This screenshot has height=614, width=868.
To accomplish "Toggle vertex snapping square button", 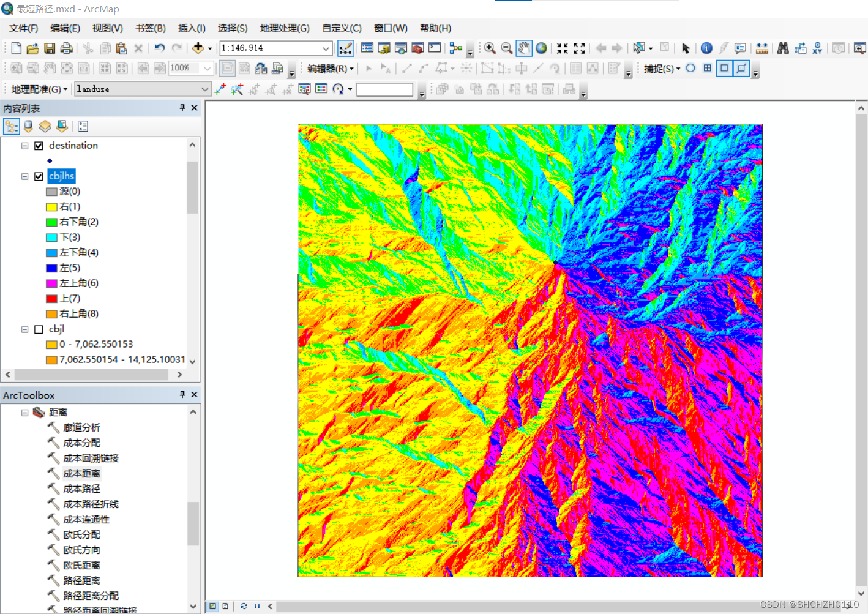I will (x=724, y=68).
